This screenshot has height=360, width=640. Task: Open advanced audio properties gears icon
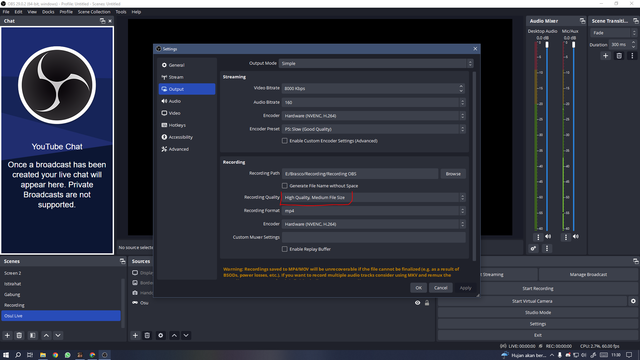pyautogui.click(x=533, y=249)
